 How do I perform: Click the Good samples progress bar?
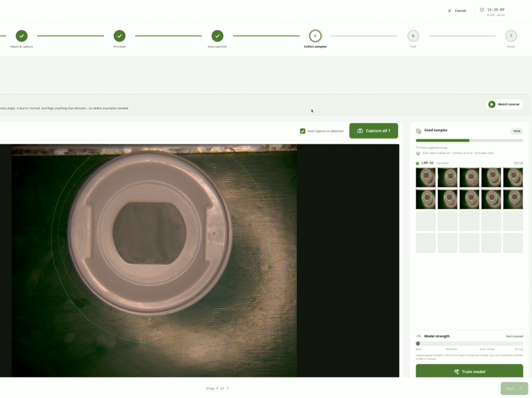469,140
